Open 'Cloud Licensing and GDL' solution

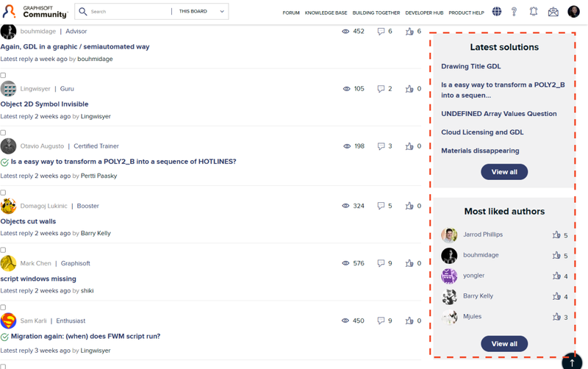482,132
